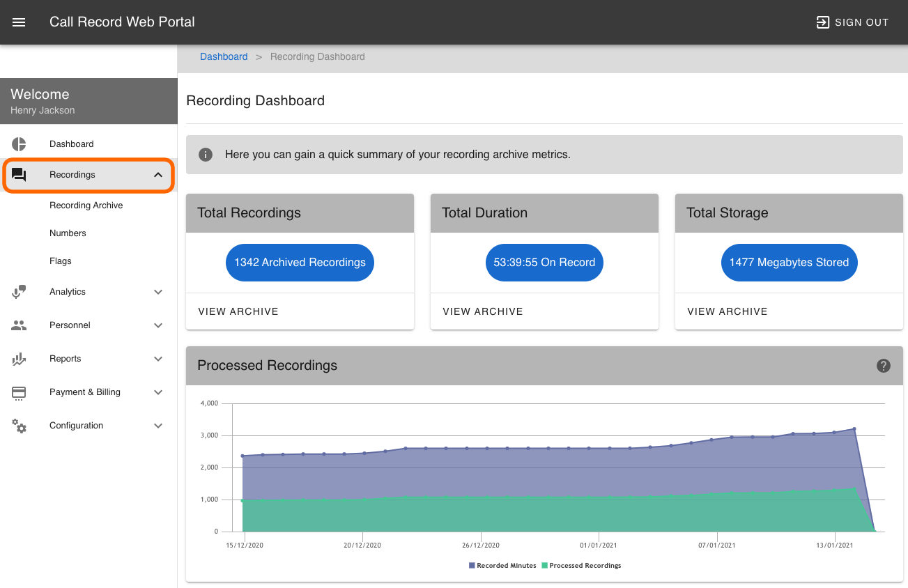Image resolution: width=908 pixels, height=588 pixels.
Task: Select the Flags submenu item
Action: pos(61,261)
